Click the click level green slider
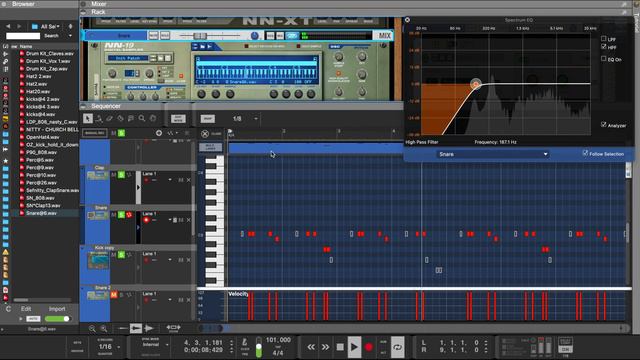640x360 pixels. pyautogui.click(x=259, y=347)
